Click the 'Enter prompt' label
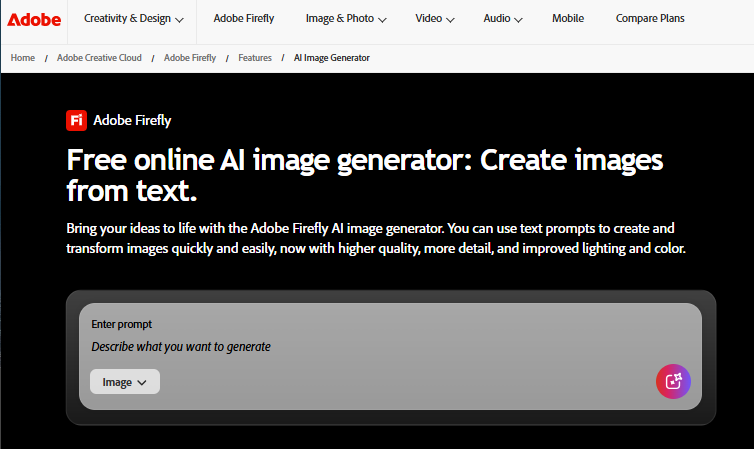Image resolution: width=754 pixels, height=449 pixels. click(x=122, y=324)
